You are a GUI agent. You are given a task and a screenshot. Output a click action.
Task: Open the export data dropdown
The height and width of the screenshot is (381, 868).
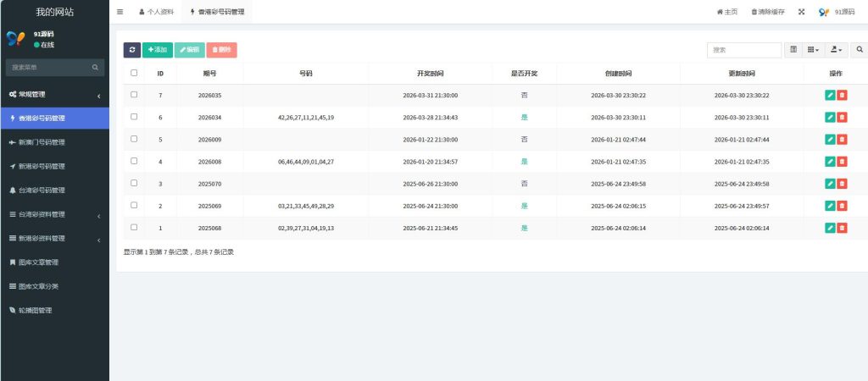[x=837, y=50]
